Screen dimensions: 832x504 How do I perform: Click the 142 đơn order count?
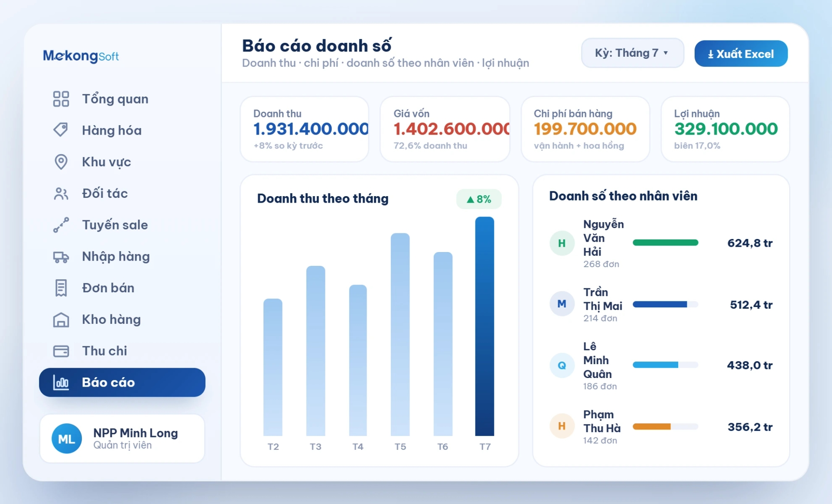click(600, 441)
